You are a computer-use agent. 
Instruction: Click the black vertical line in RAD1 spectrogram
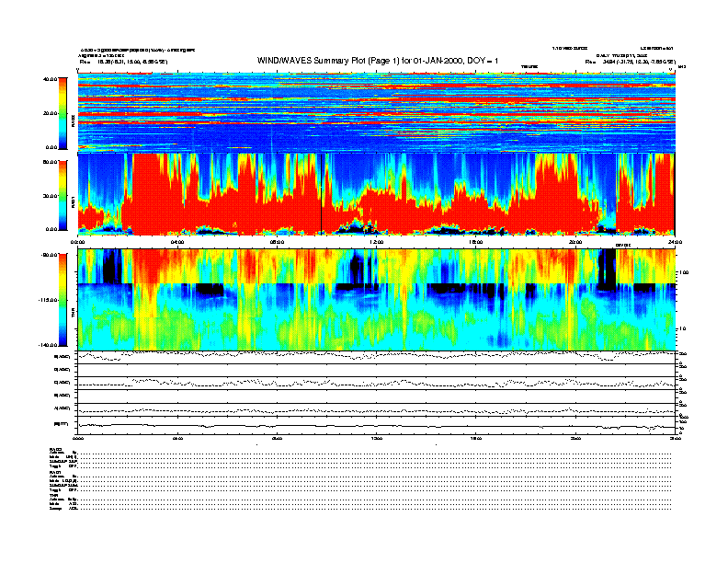pyautogui.click(x=322, y=195)
